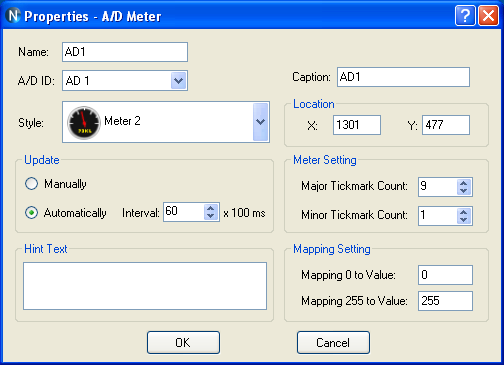Click the Name input field
Image resolution: width=504 pixels, height=365 pixels.
coord(125,52)
